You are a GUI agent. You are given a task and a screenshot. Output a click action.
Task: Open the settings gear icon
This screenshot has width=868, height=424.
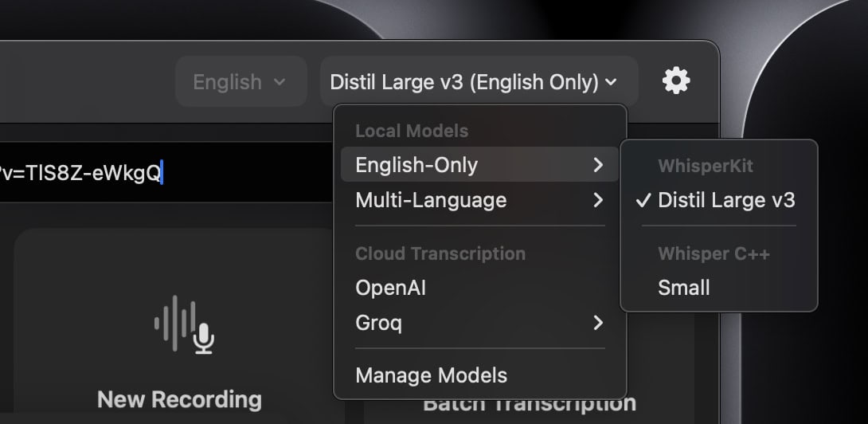pyautogui.click(x=676, y=80)
